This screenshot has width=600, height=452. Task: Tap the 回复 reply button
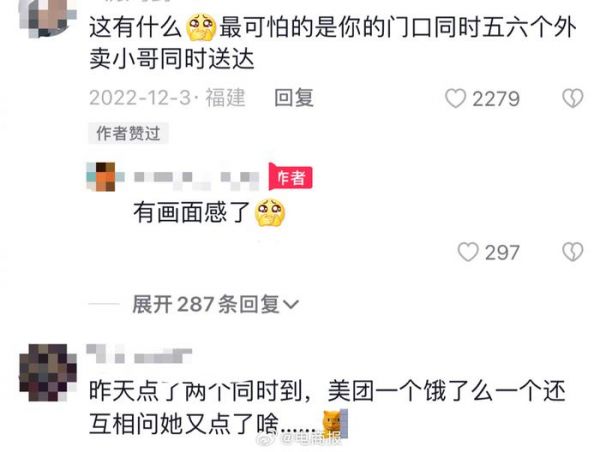[294, 98]
